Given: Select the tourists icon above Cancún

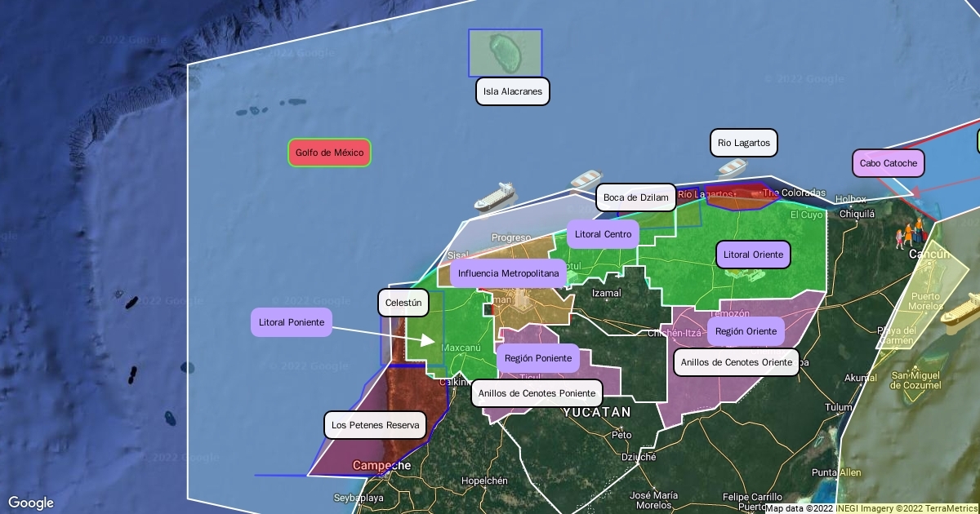Looking at the screenshot, I should (910, 233).
